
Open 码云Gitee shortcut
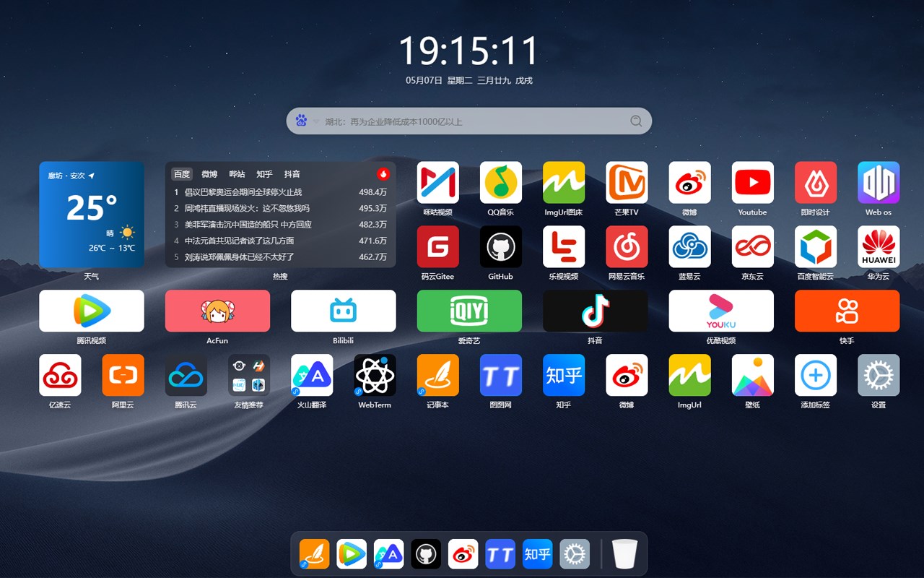pyautogui.click(x=437, y=246)
